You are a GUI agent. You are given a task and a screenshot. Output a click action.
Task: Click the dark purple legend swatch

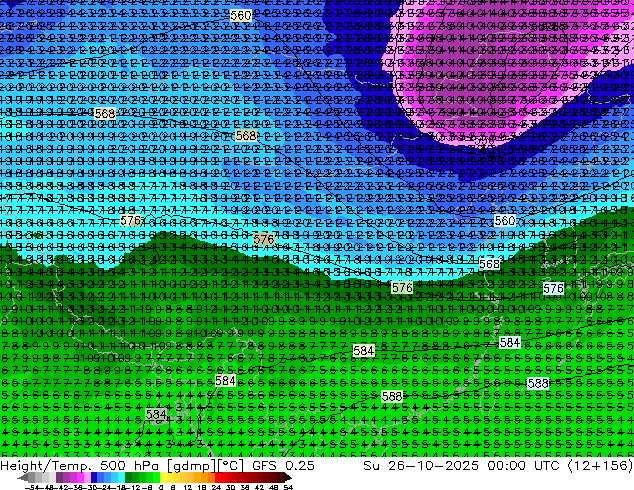(x=59, y=477)
